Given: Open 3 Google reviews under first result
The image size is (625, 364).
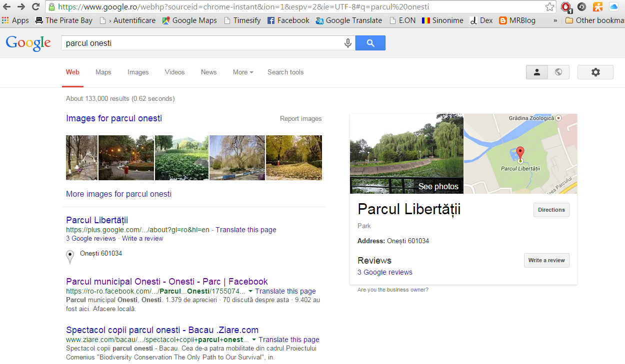Looking at the screenshot, I should (91, 239).
